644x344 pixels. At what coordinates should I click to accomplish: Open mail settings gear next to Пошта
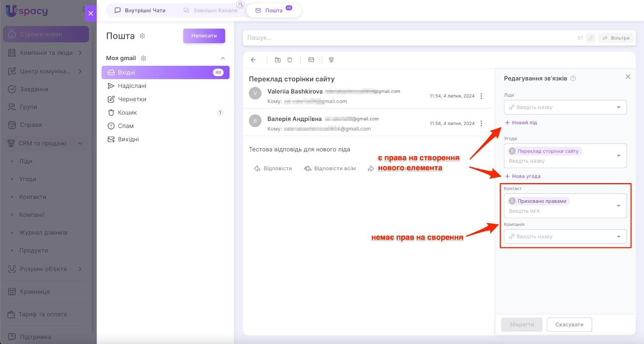tap(142, 36)
